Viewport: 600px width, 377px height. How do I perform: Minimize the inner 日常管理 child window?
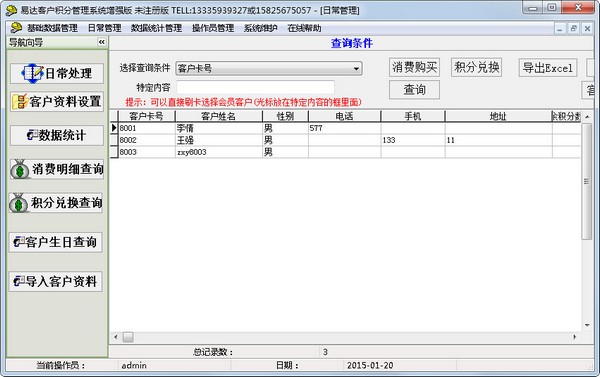coord(560,28)
